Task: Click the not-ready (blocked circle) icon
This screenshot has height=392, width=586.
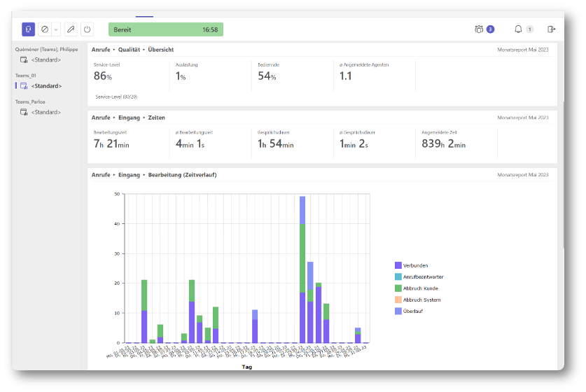Action: tap(45, 29)
